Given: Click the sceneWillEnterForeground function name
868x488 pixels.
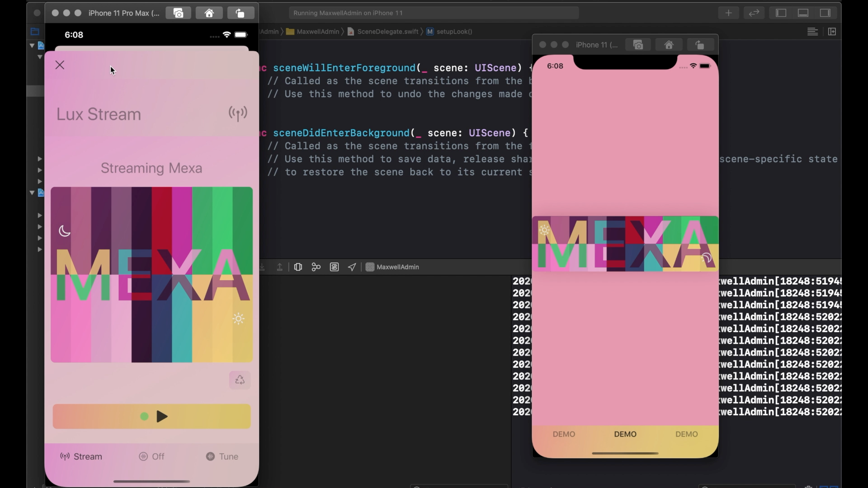Looking at the screenshot, I should pyautogui.click(x=344, y=68).
